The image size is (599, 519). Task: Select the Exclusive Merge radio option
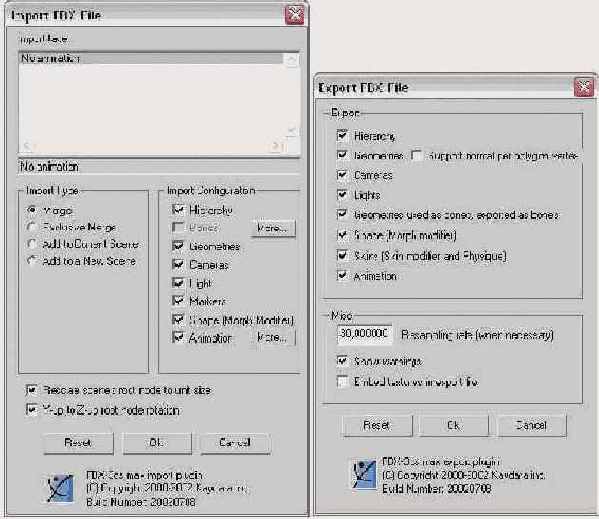[x=32, y=227]
